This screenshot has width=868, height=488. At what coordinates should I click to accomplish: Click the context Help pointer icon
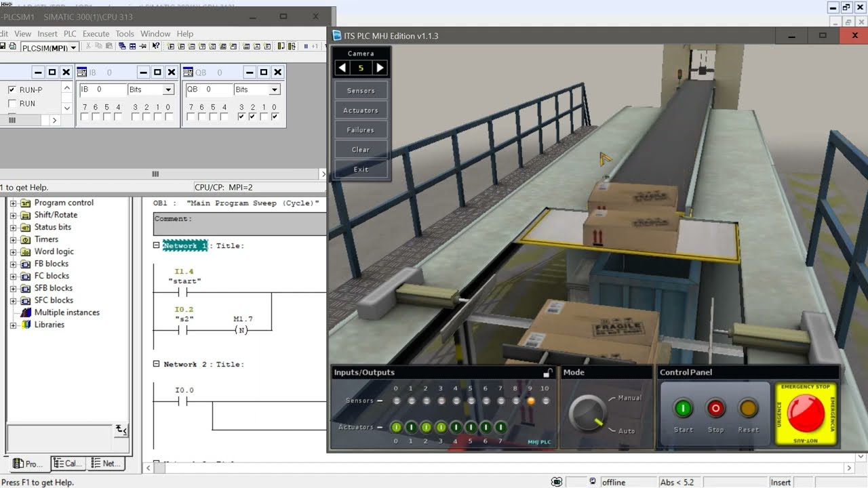[x=155, y=46]
